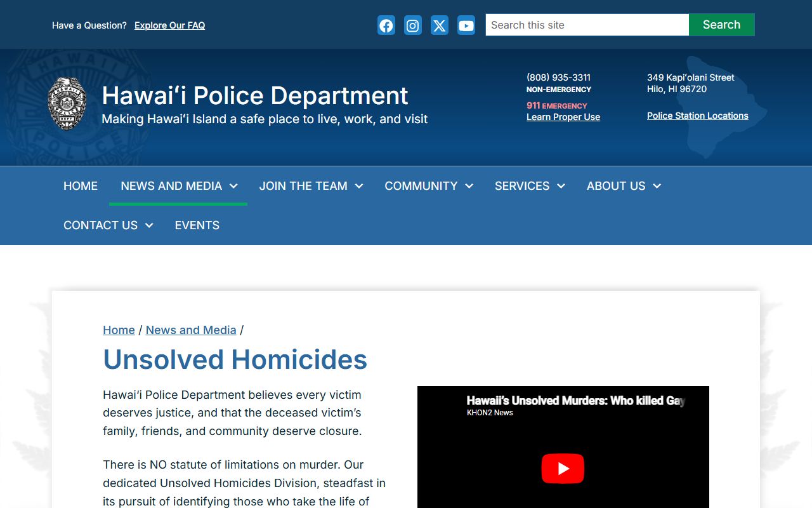This screenshot has width=812, height=508.
Task: Open the Instagram social icon
Action: pyautogui.click(x=413, y=25)
